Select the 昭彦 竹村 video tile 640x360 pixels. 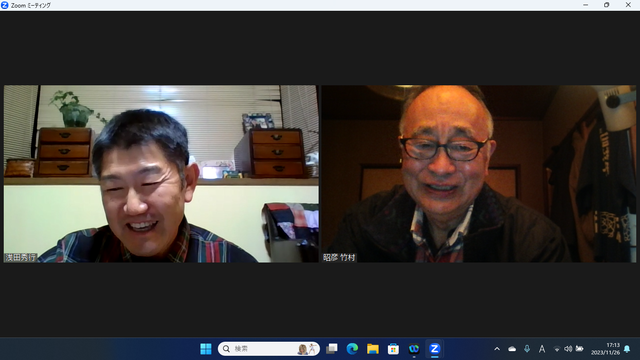coord(478,173)
